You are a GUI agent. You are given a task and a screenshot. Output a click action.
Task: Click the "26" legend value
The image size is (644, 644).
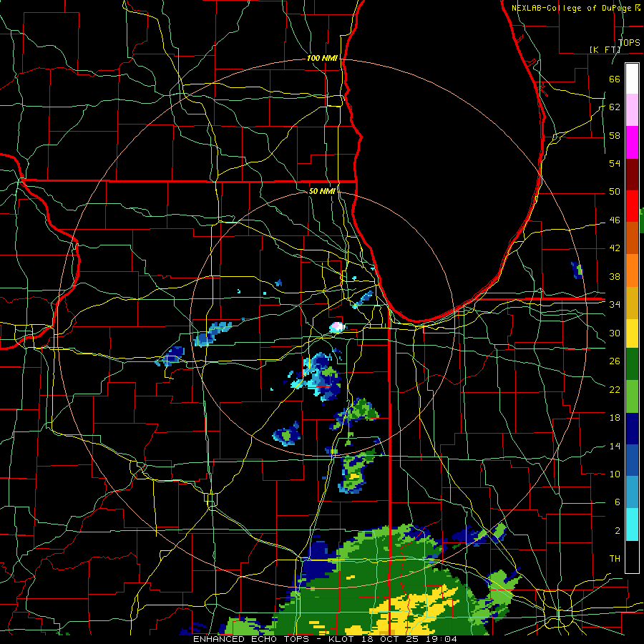pos(615,361)
